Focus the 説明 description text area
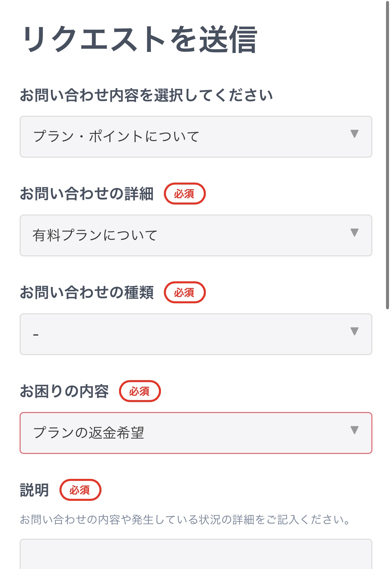Screen dimensions: 392x569 [x=196, y=555]
